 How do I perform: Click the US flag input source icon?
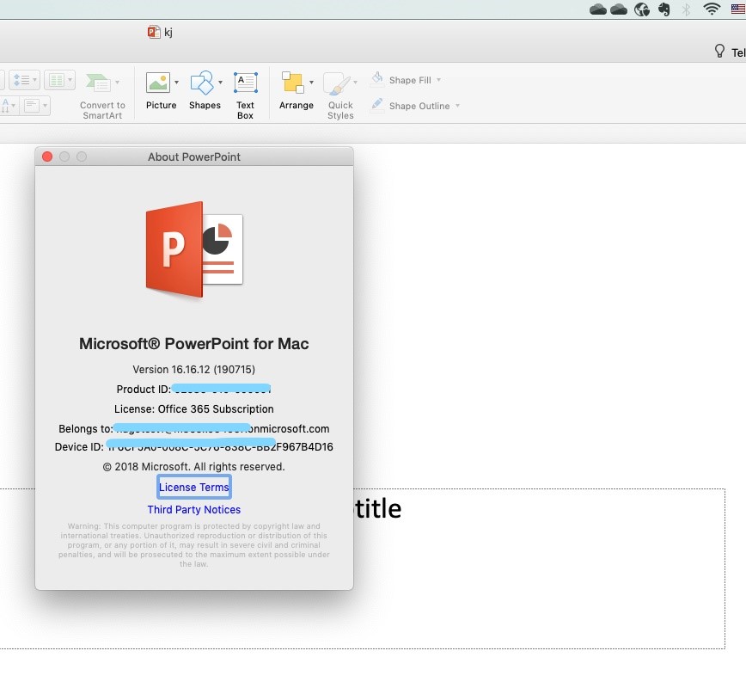[738, 9]
